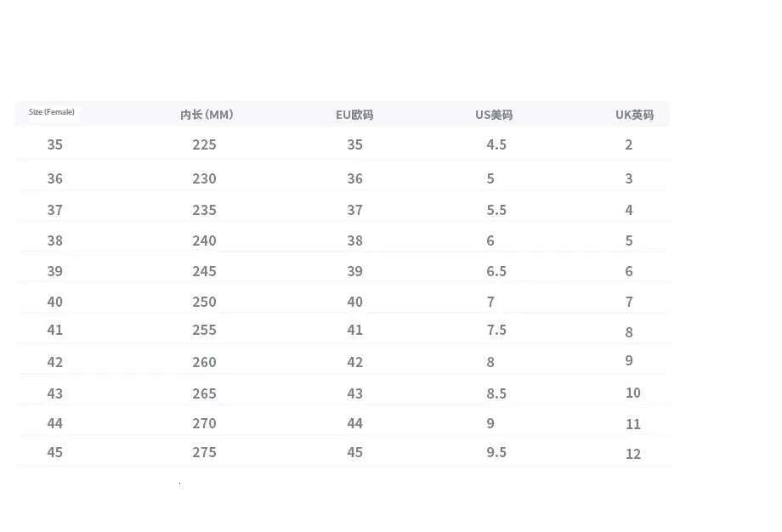Select UK size 10 value
782x532 pixels.
coord(632,393)
